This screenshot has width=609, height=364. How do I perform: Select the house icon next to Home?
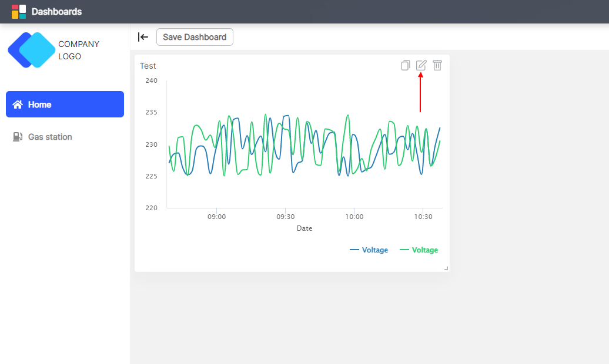(x=18, y=104)
